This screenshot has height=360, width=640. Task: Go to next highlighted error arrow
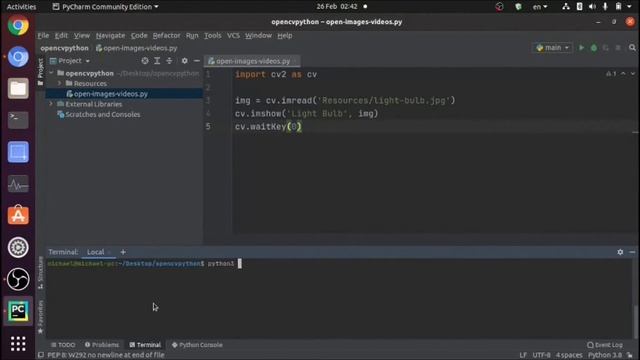(633, 74)
